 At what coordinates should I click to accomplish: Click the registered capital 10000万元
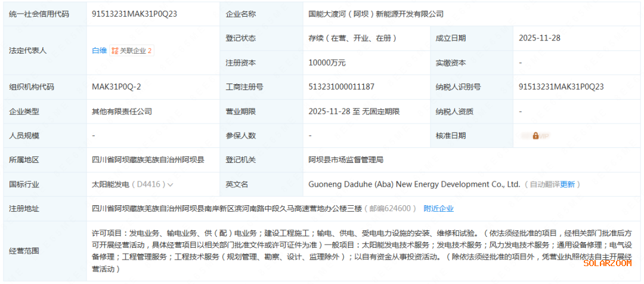(327, 63)
